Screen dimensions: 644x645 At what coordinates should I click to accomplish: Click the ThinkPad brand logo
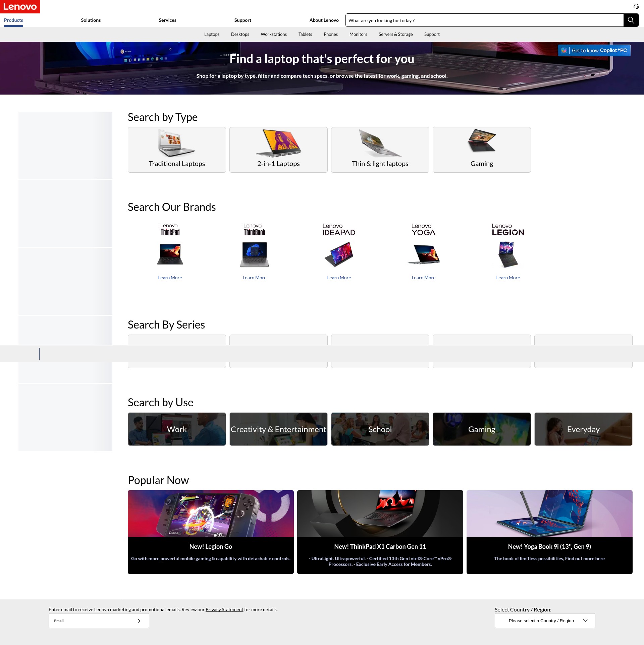pos(170,230)
